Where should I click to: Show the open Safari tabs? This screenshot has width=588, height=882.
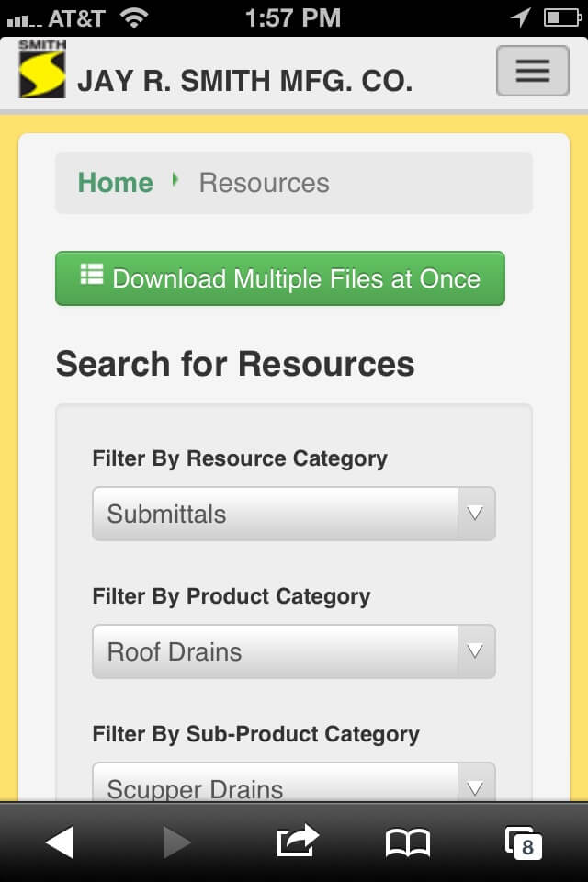(x=523, y=842)
